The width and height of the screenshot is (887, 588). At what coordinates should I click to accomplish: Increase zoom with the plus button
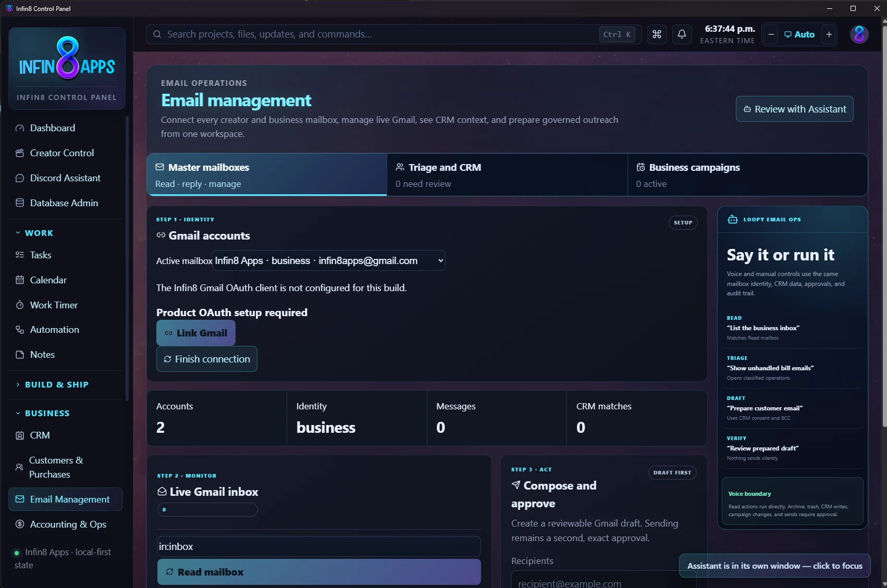[x=829, y=34]
